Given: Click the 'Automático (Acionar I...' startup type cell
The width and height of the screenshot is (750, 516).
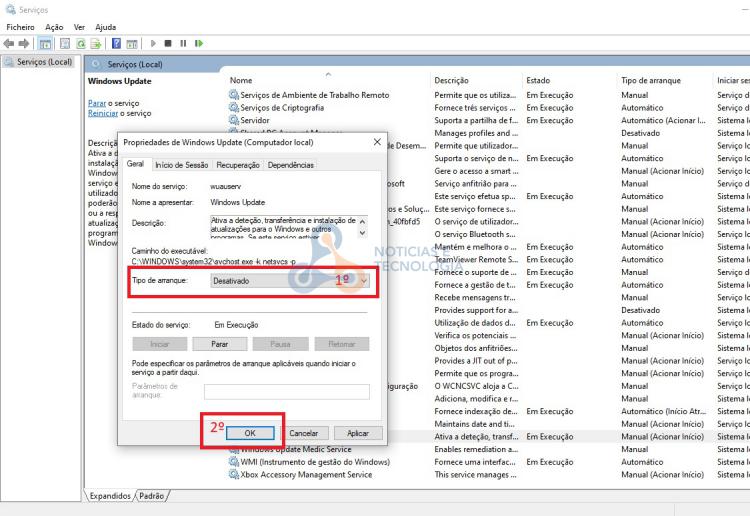Looking at the screenshot, I should [x=663, y=120].
